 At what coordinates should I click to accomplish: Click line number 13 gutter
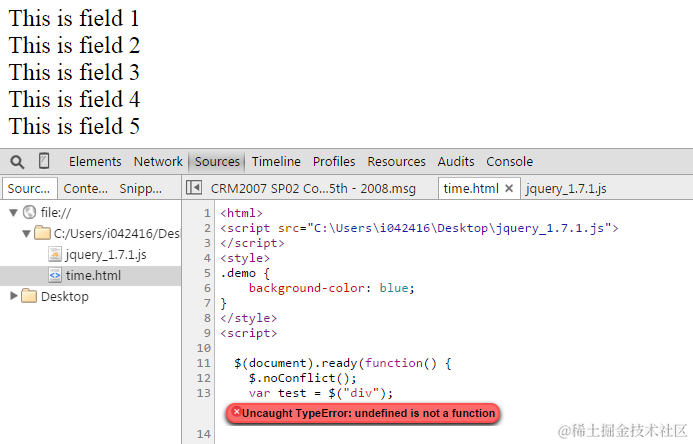[x=204, y=393]
